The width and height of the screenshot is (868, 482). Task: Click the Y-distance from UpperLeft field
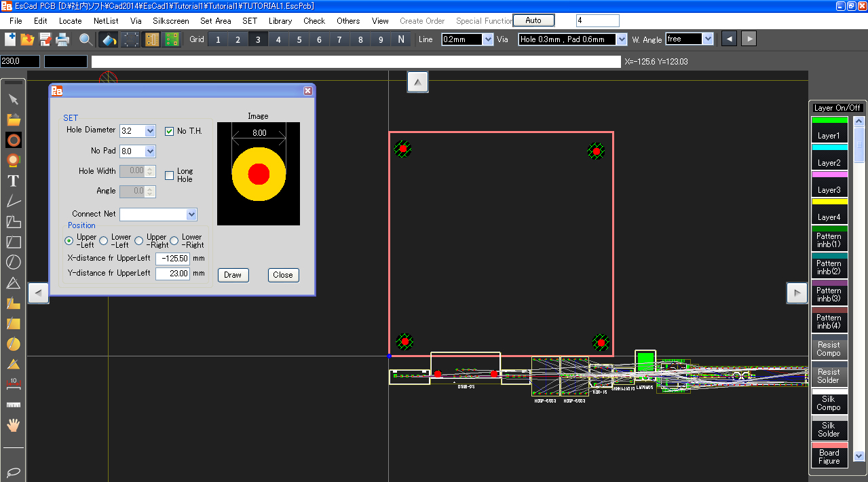point(172,274)
